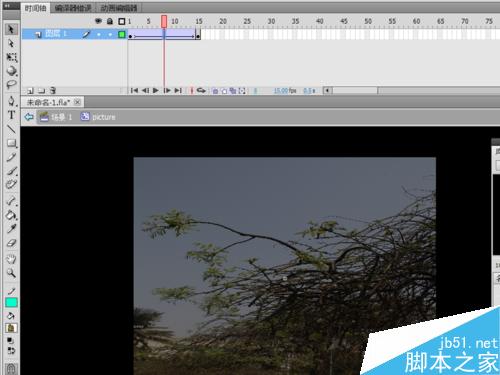Click the New Layer icon
This screenshot has width=500, height=375.
point(30,90)
